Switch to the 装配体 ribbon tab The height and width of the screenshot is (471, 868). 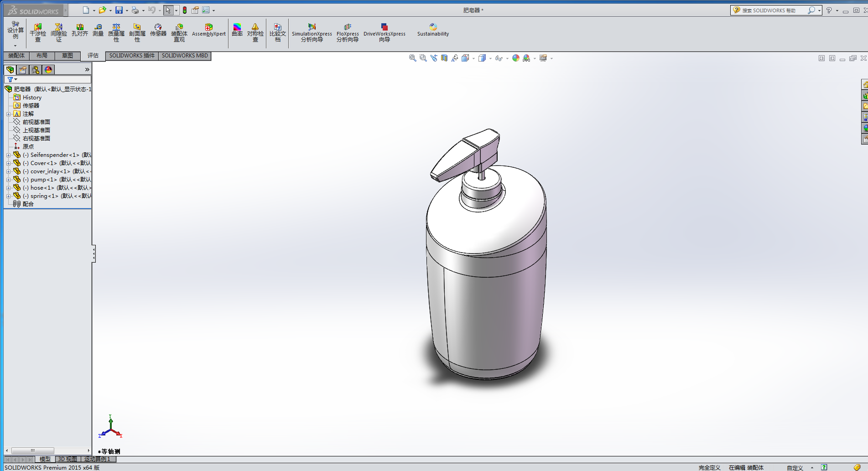click(16, 56)
